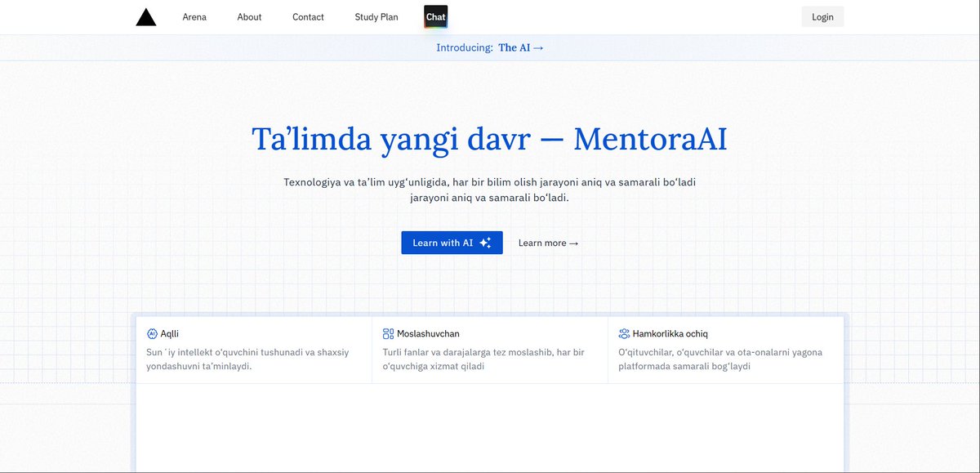Click the AI icon beside Aqlli

[152, 333]
